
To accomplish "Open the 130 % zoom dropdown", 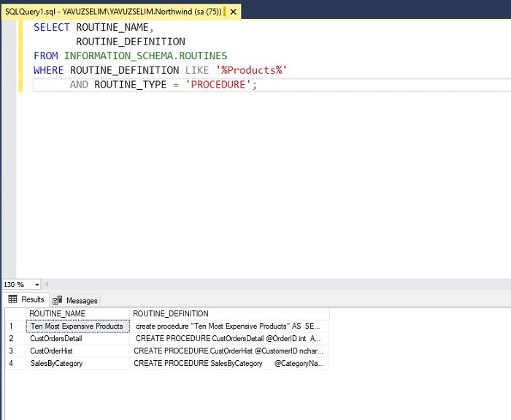I will 36,285.
